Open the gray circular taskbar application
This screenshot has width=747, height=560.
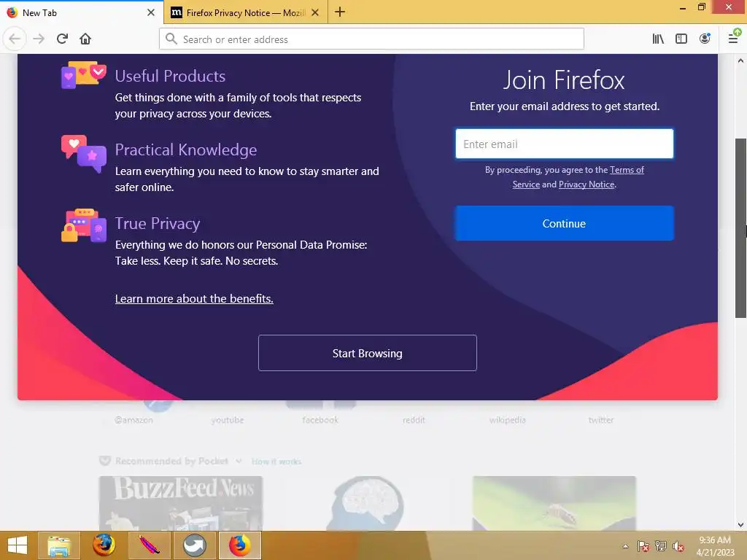[x=194, y=545]
